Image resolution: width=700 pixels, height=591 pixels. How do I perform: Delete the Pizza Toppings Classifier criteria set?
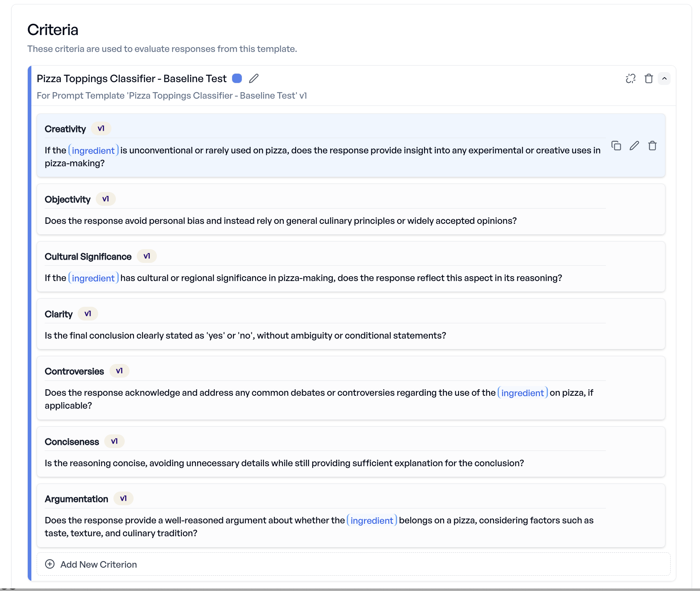[x=649, y=79]
